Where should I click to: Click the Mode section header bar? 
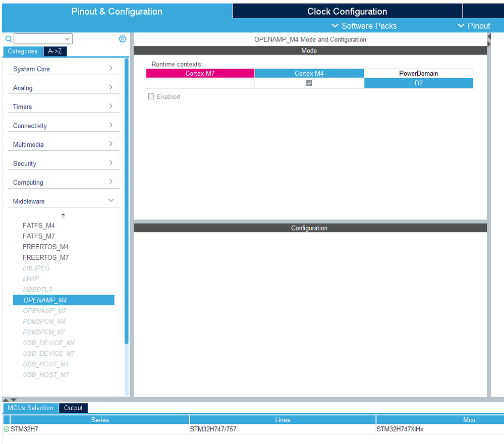coord(310,50)
